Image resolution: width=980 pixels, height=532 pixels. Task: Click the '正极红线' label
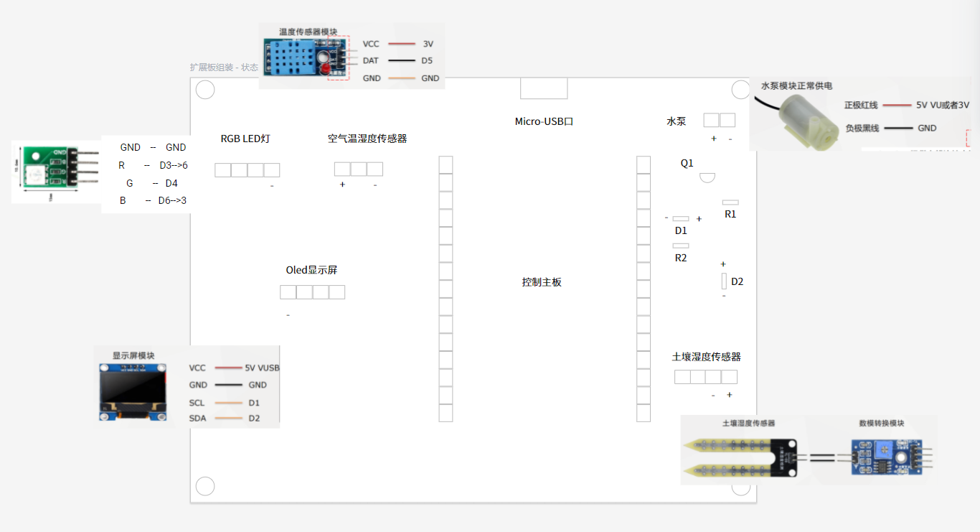coord(861,105)
